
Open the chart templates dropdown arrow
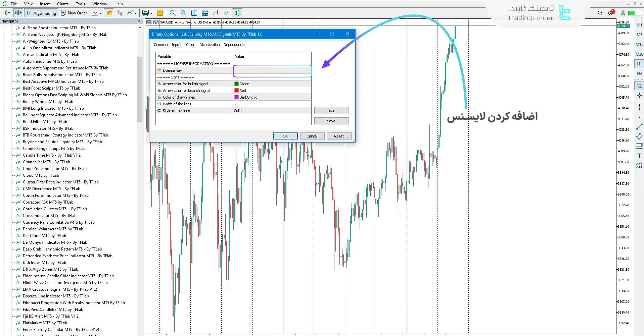152,13
